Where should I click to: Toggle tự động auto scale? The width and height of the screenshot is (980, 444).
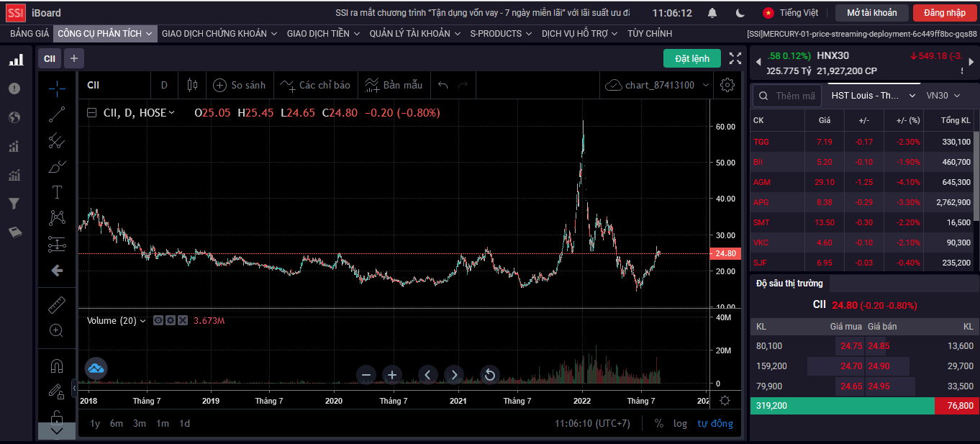715,423
